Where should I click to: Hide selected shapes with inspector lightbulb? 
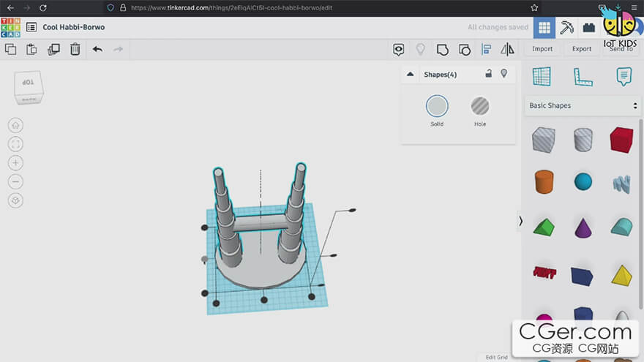click(x=504, y=73)
